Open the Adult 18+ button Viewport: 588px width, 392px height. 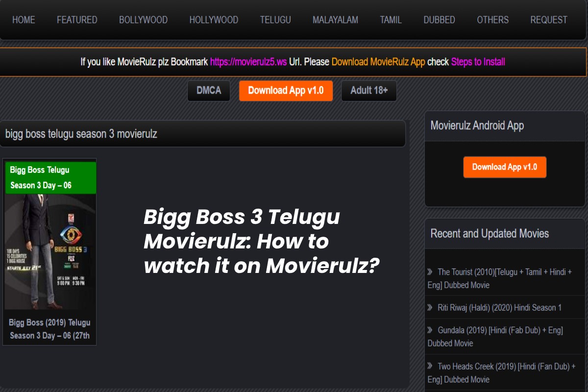tap(369, 91)
